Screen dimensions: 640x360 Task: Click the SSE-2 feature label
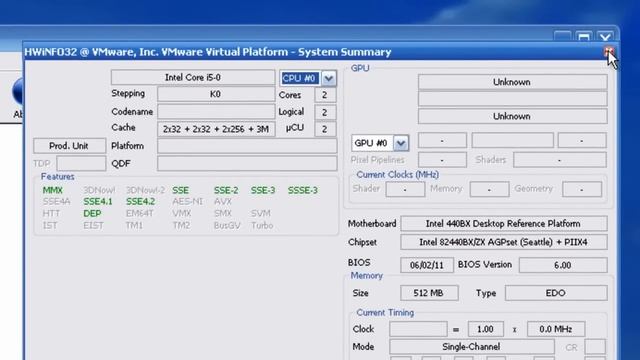pos(226,190)
